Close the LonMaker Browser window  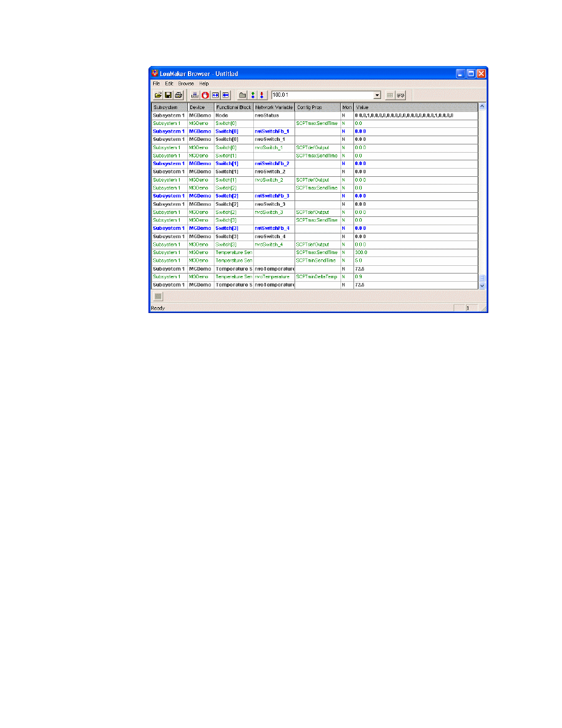481,74
